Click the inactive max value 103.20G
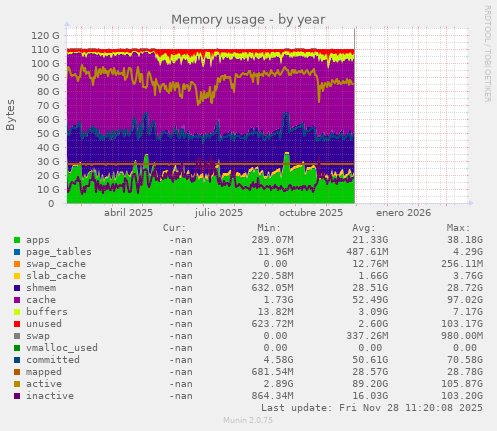 tap(462, 396)
